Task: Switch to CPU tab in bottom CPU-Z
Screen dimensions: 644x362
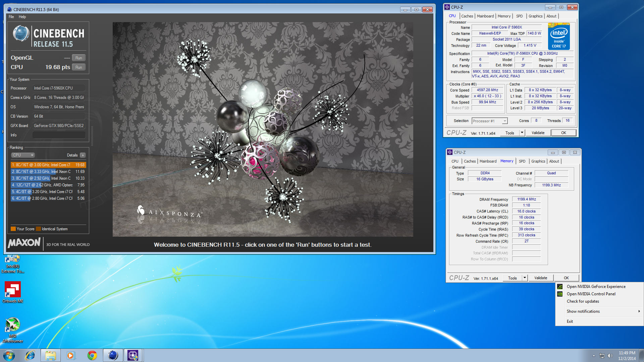Action: 455,161
